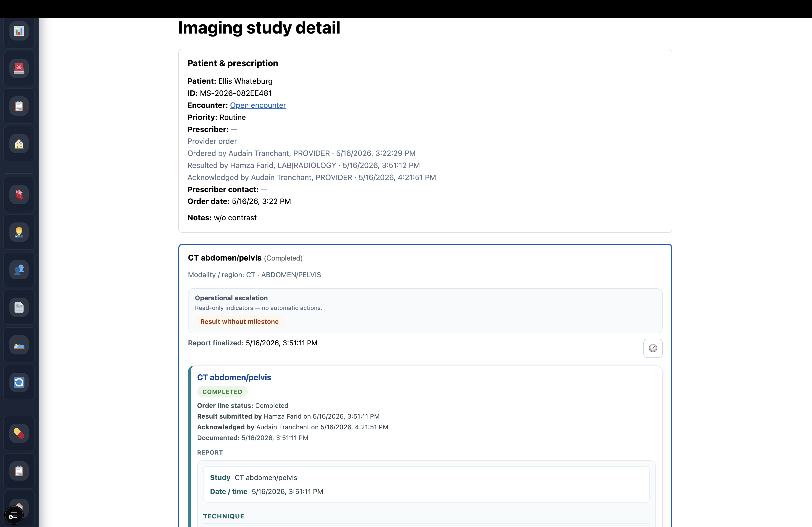Click the Read-only indicators note

pos(259,308)
